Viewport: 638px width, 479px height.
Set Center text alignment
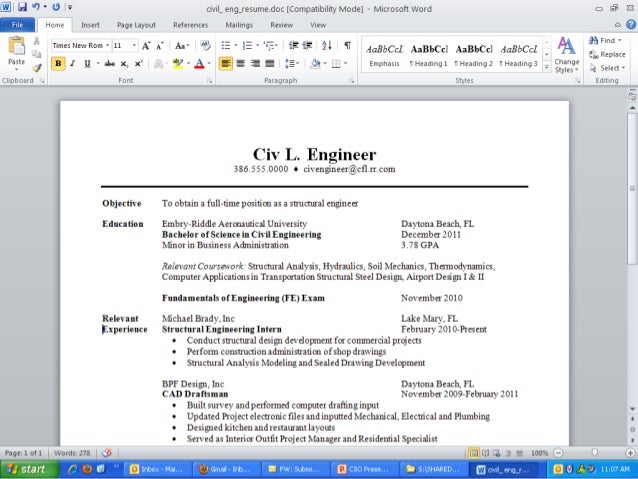click(240, 63)
